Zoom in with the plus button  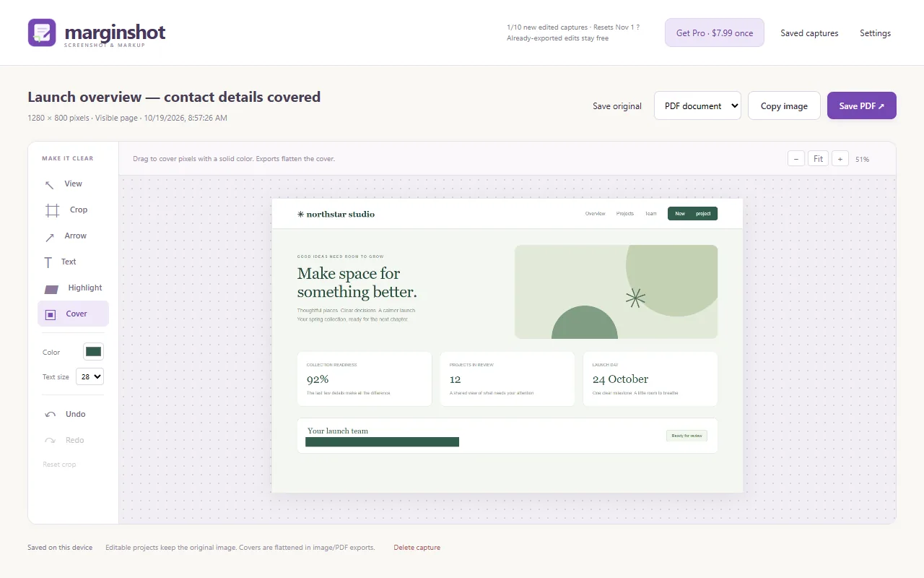pos(840,158)
